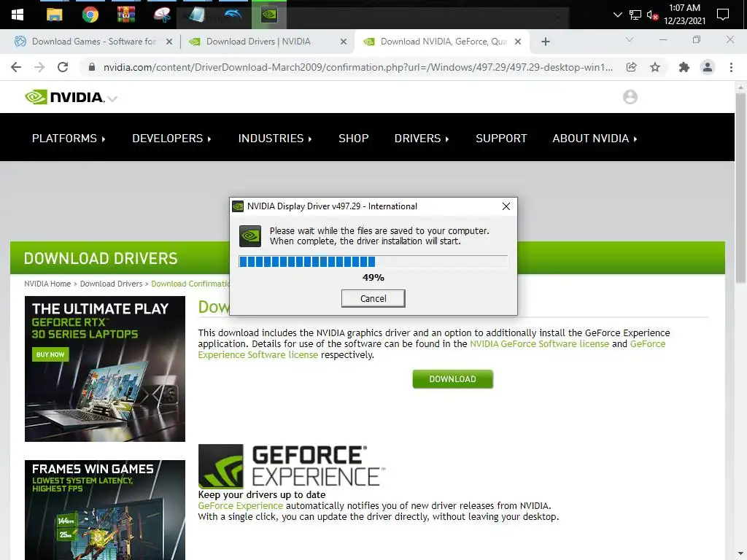Open the SUPPORT page
Screen dimensions: 747x560
(501, 139)
